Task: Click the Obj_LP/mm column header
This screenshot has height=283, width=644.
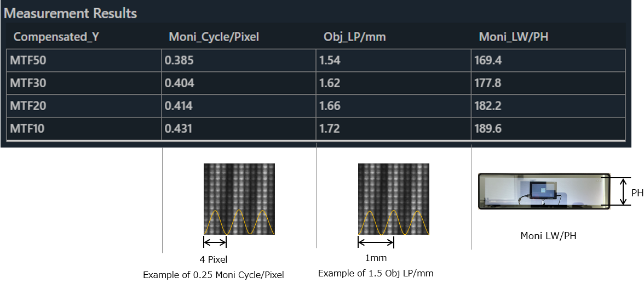Action: (355, 37)
